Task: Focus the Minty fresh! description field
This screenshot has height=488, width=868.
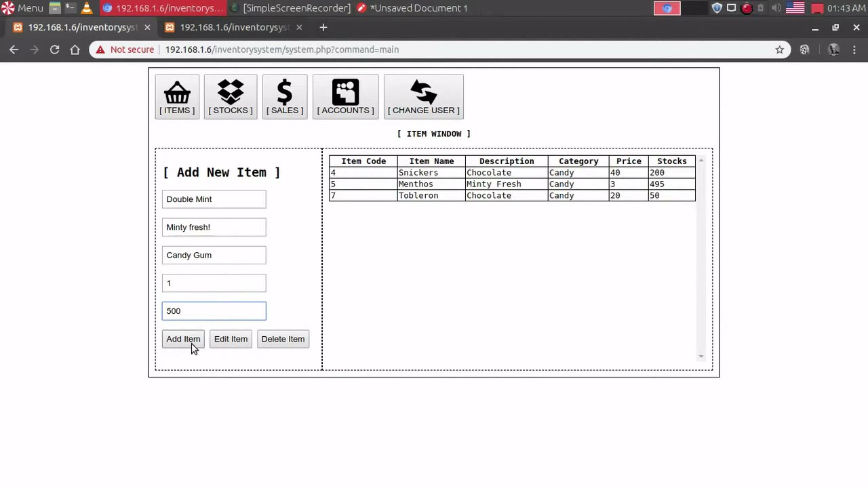Action: coord(214,227)
